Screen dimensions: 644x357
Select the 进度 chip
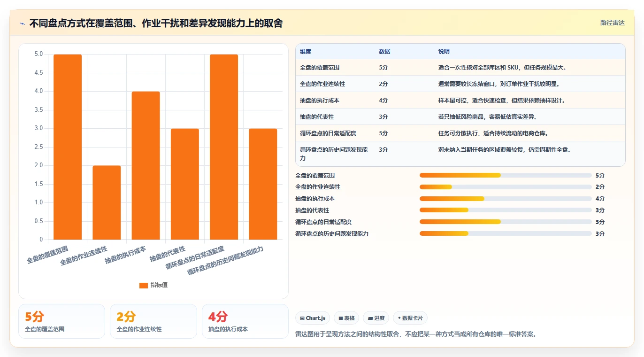coord(376,318)
